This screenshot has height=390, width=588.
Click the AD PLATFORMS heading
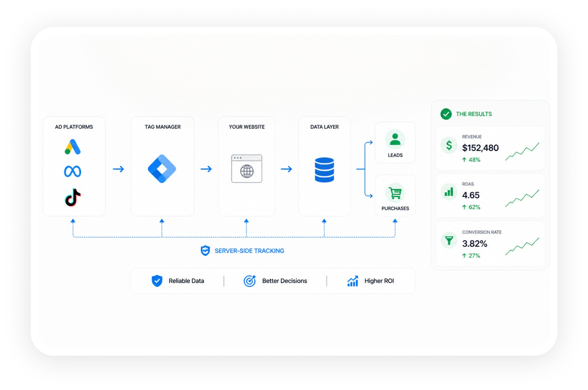(x=74, y=127)
